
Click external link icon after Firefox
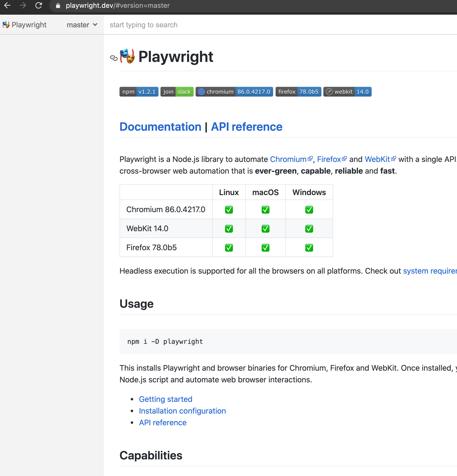[x=344, y=159]
